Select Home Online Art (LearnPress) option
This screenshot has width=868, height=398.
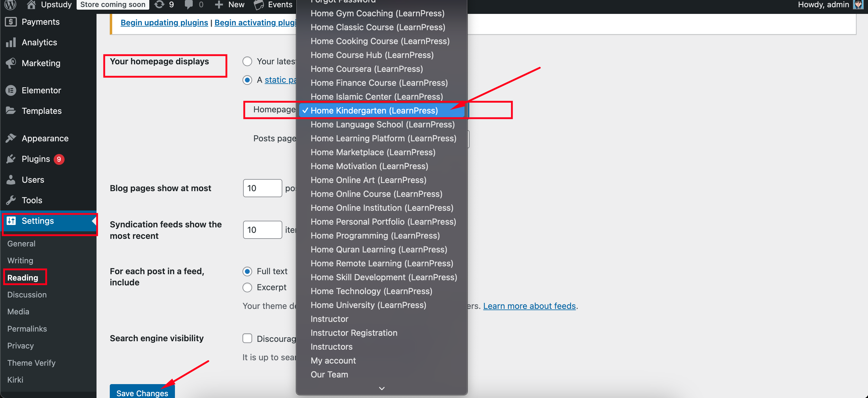click(x=382, y=180)
